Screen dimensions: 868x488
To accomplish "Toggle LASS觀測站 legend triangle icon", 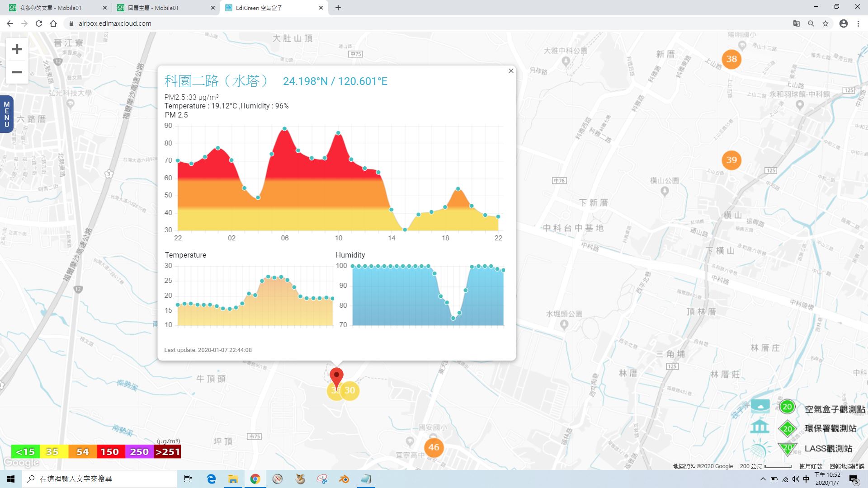I will click(x=787, y=448).
